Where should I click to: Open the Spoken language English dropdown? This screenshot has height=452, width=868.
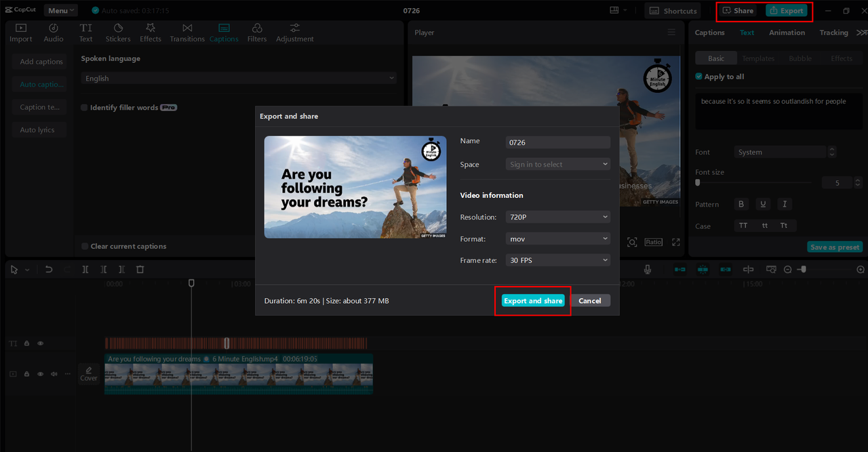pyautogui.click(x=239, y=78)
